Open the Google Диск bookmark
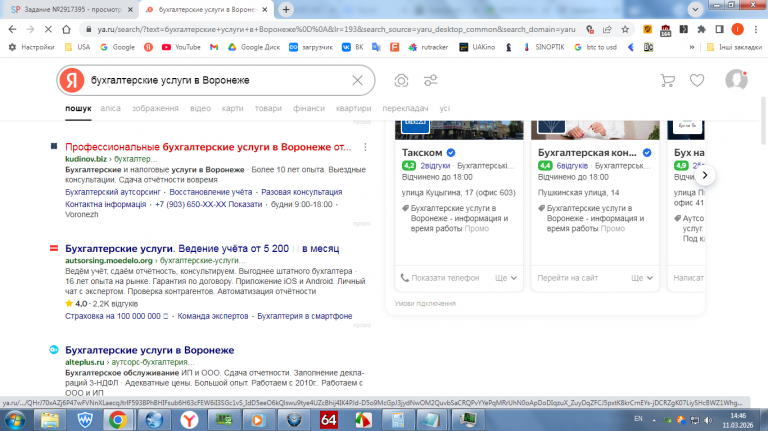 (254, 47)
